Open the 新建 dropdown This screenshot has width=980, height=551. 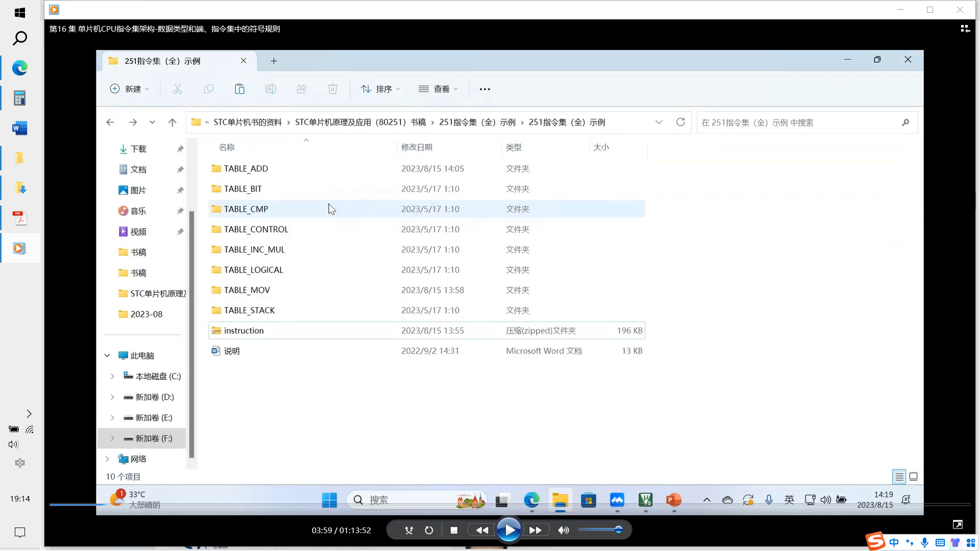(130, 89)
